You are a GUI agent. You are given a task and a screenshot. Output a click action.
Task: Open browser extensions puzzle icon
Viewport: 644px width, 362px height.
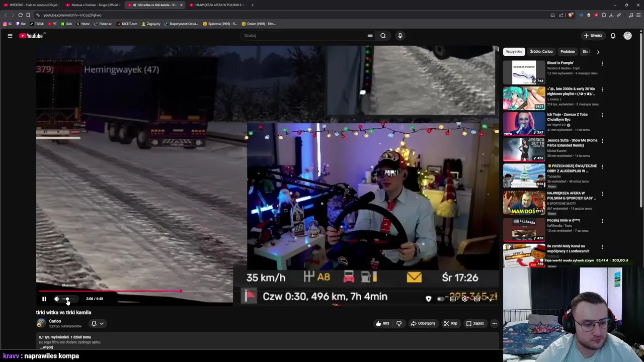pyautogui.click(x=604, y=15)
